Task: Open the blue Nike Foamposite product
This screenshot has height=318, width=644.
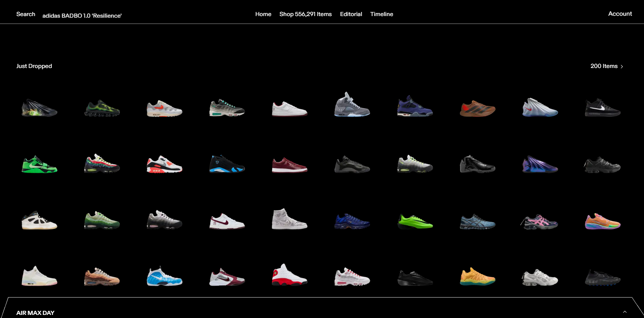Action: (164, 277)
